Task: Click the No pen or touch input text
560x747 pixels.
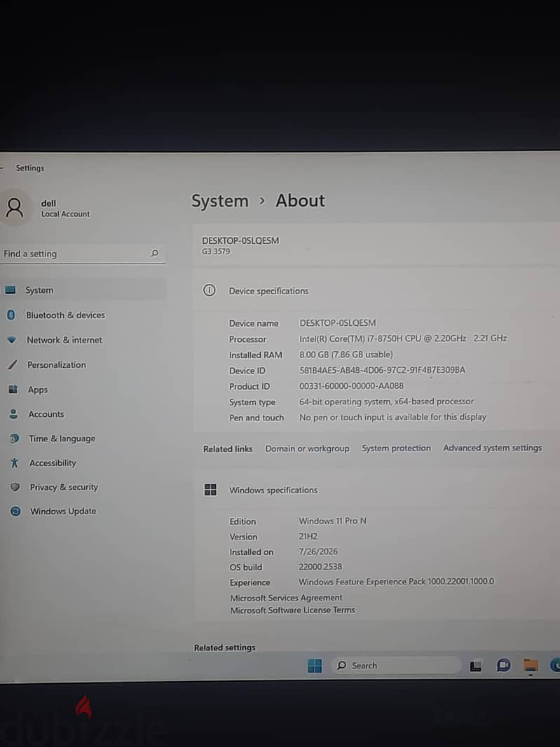Action: click(392, 417)
